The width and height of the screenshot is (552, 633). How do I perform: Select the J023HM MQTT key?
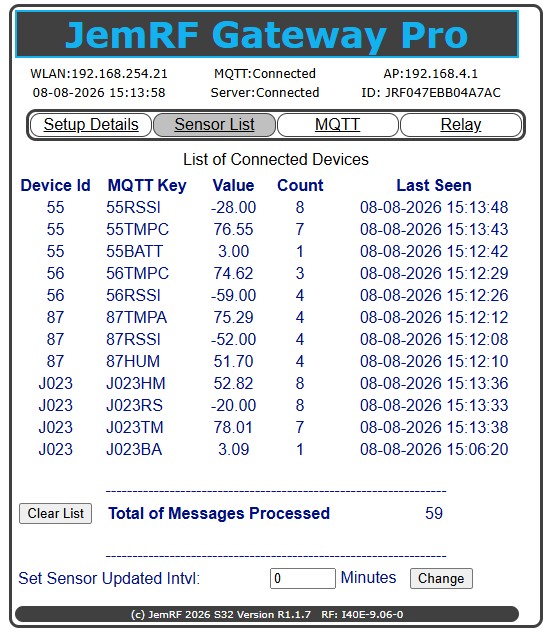tap(136, 384)
